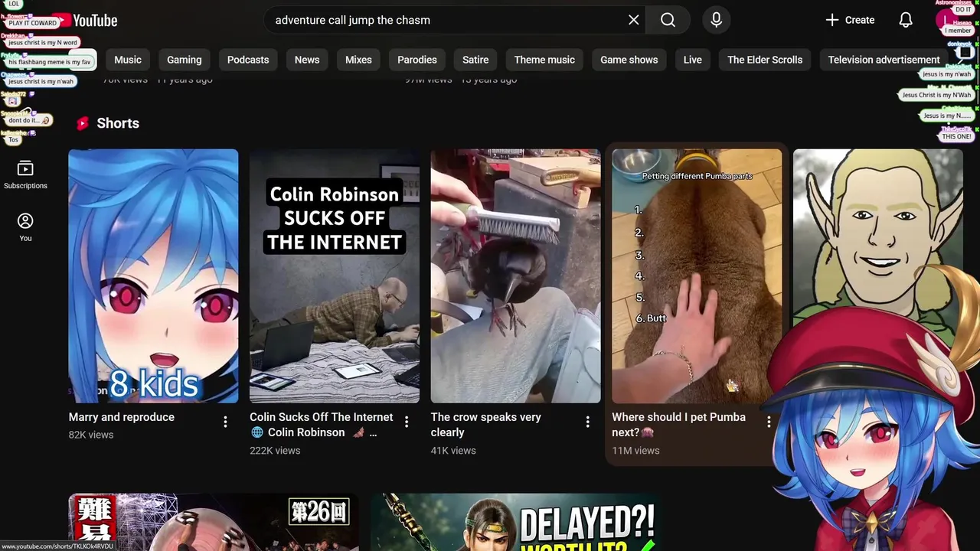Click the 41K views text

453,451
